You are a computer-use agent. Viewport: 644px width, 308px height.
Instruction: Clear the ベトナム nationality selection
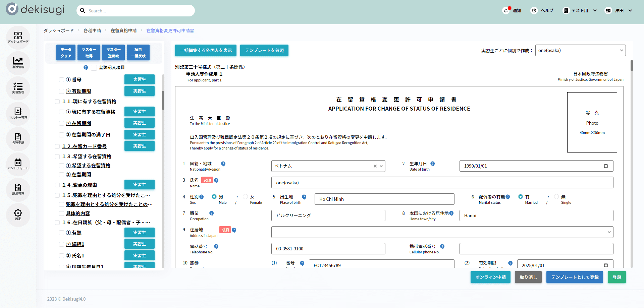375,166
